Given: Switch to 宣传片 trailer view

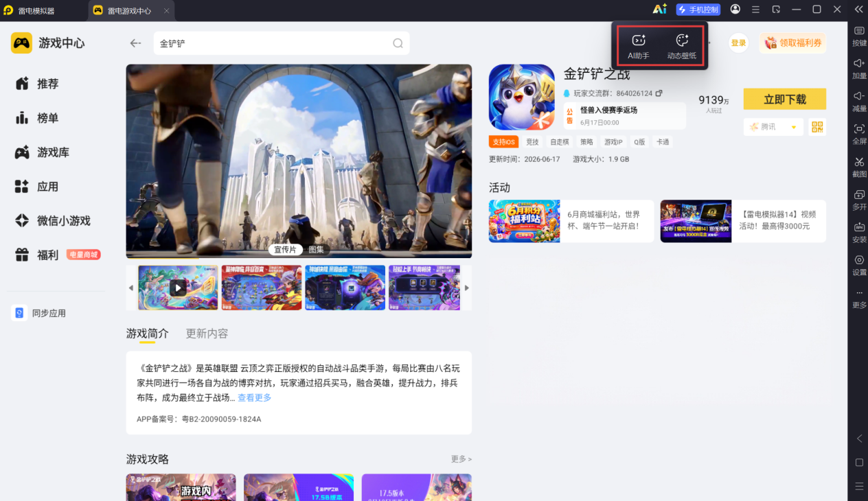Looking at the screenshot, I should [x=285, y=250].
